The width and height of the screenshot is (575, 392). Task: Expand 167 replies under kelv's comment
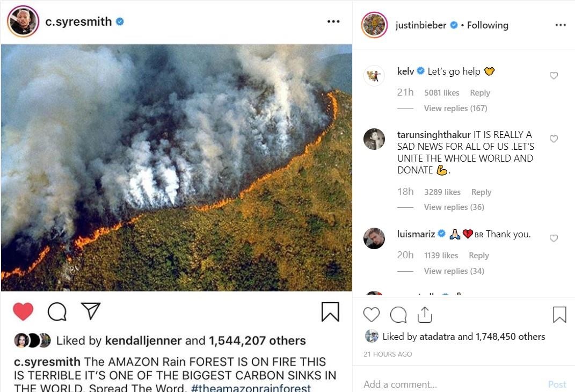[455, 108]
